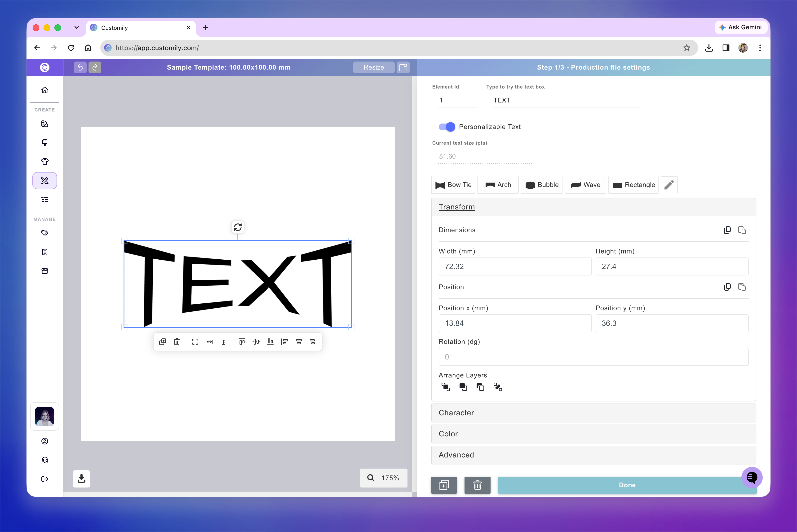Click the Done button
Screen dimensions: 797x532
(x=627, y=485)
